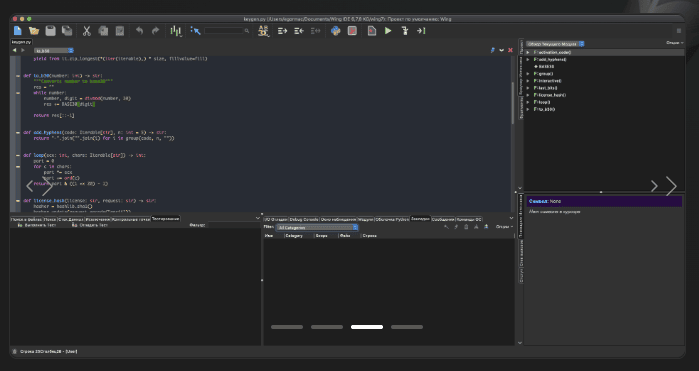Open the All Categories filter dropdown
This screenshot has width=699, height=371.
point(317,227)
